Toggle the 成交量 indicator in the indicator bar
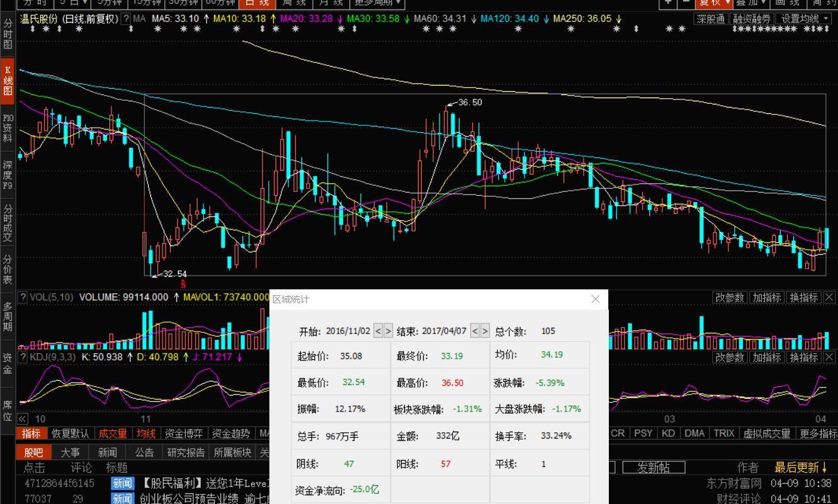Image resolution: width=838 pixels, height=504 pixels. point(113,434)
